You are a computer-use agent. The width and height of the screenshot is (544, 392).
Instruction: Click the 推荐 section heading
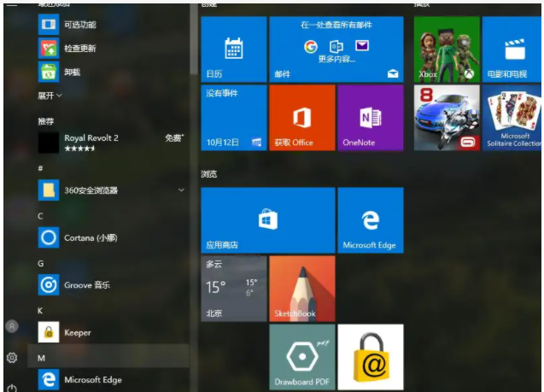click(x=46, y=121)
